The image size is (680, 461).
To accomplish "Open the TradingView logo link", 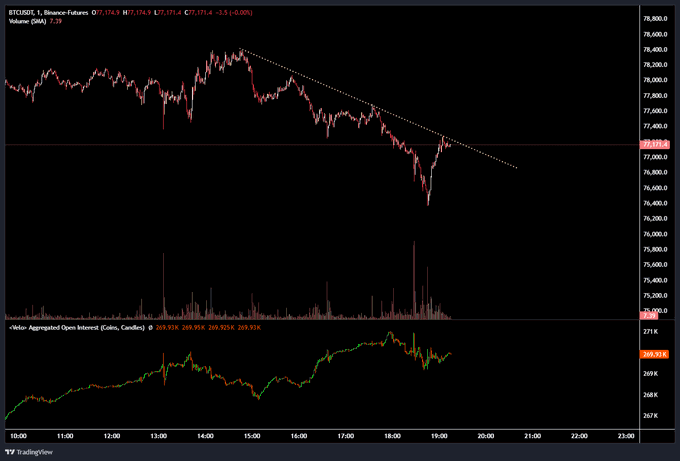I will click(x=30, y=452).
